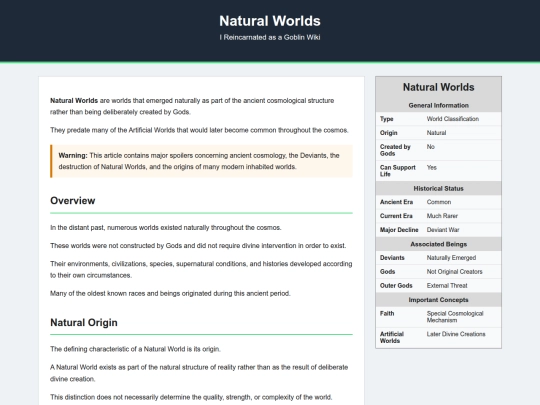
Task: Click 'Associated Beings' infobox section header
Action: (x=438, y=244)
